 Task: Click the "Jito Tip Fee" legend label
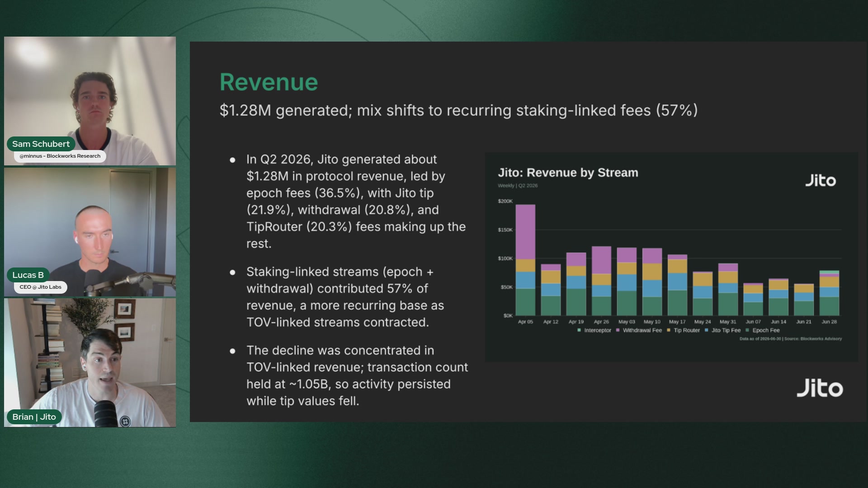(x=726, y=330)
